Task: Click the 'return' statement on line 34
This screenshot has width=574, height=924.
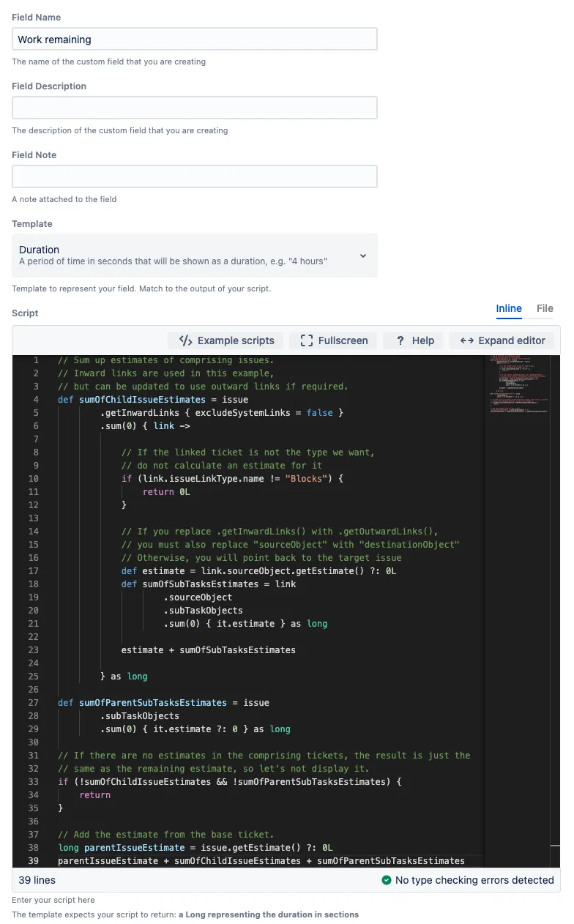Action: pos(95,795)
